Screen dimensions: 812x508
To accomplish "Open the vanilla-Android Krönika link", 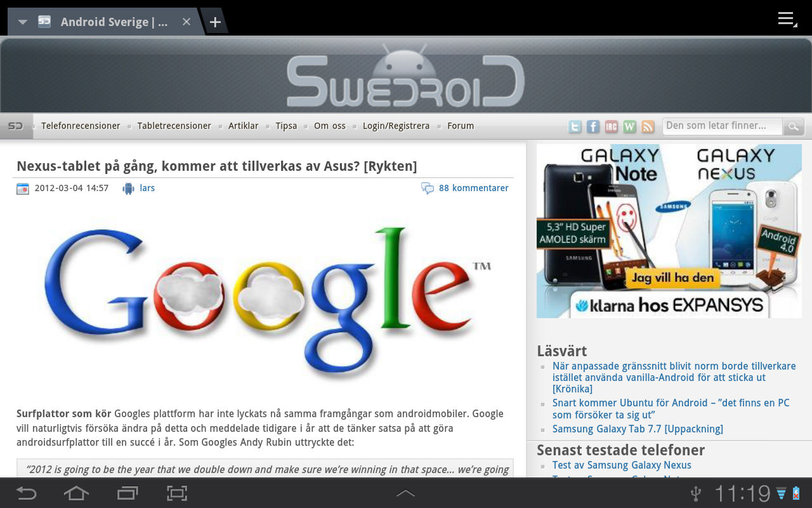I will (674, 377).
